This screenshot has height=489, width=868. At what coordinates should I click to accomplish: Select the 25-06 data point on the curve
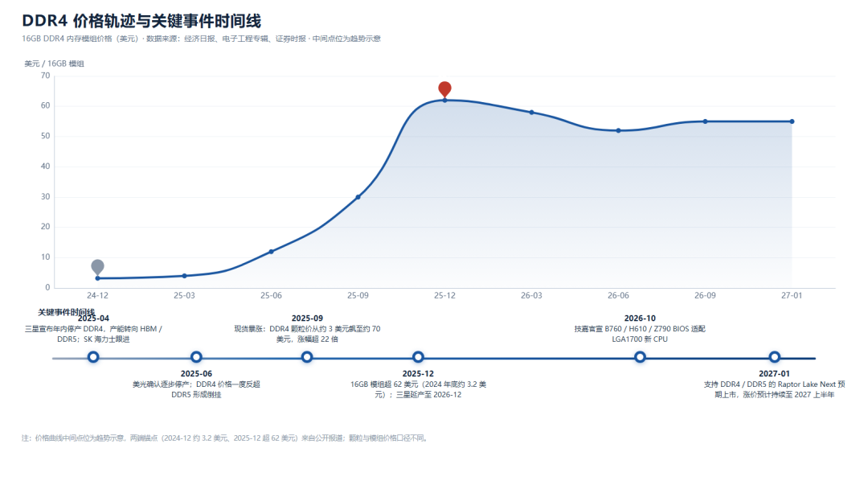272,252
